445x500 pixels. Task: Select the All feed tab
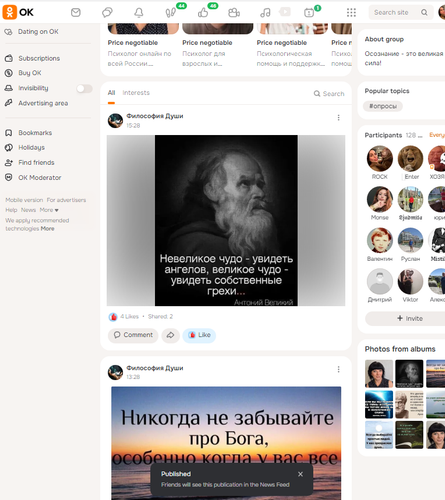click(111, 93)
